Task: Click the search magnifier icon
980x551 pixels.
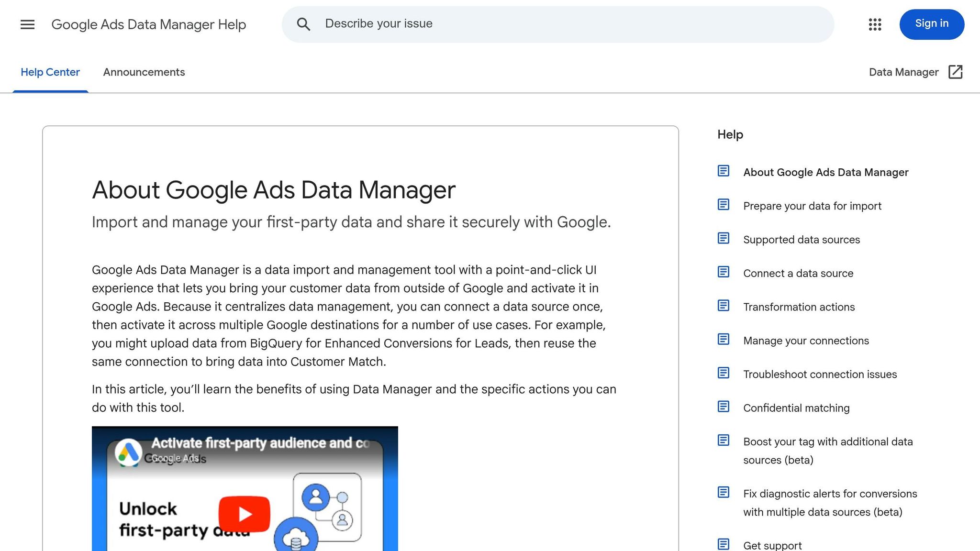Action: pos(303,24)
